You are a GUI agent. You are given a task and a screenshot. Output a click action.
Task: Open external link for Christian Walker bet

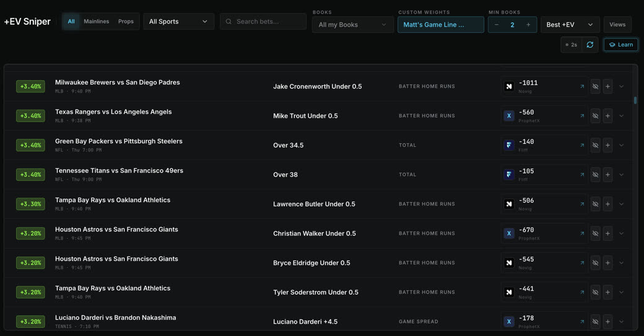click(x=582, y=234)
